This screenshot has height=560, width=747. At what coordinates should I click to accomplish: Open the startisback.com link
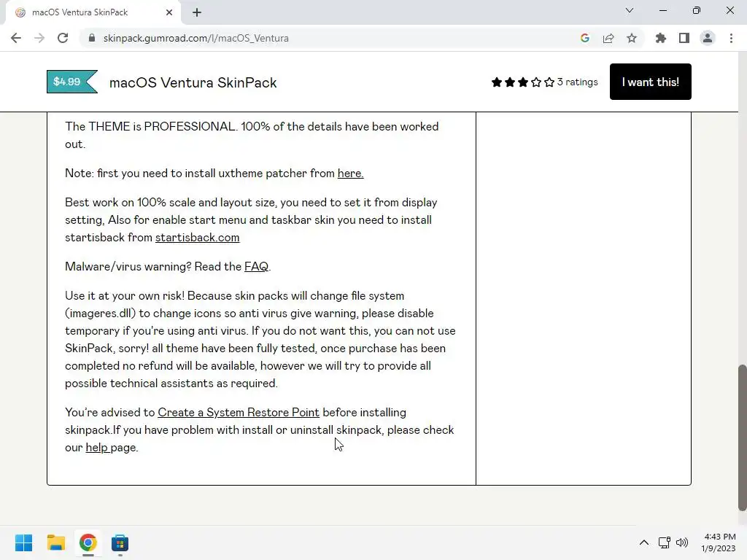pyautogui.click(x=197, y=238)
